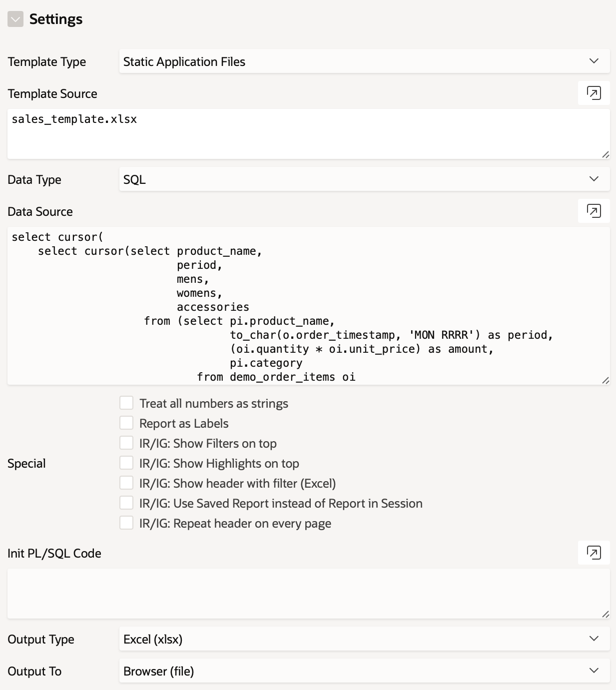The height and width of the screenshot is (690, 616).
Task: Enable Use Saved Report instead of Session
Action: pyautogui.click(x=126, y=503)
